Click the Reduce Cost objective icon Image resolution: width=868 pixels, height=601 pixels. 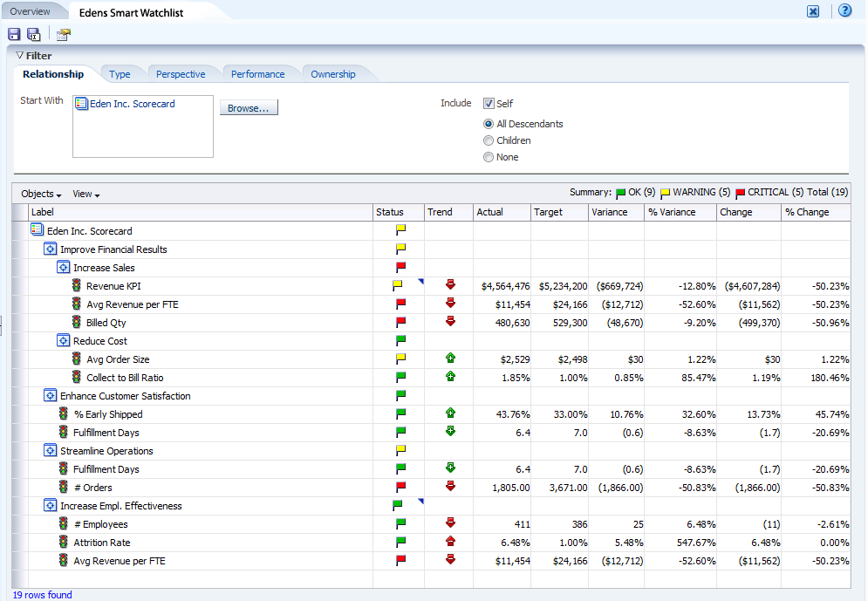point(64,341)
